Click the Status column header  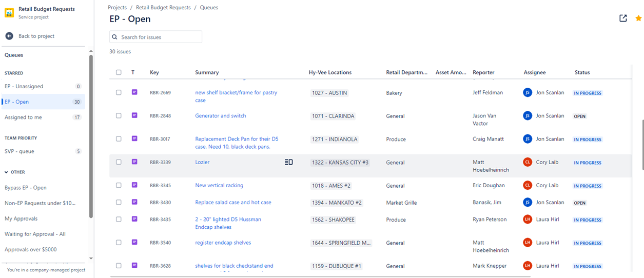pos(582,72)
